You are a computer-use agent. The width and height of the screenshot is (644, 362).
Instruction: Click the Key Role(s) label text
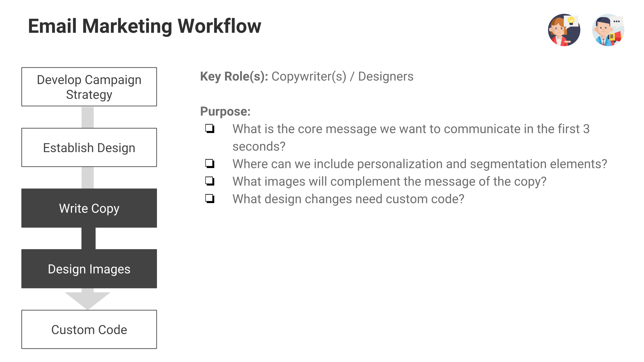(234, 77)
